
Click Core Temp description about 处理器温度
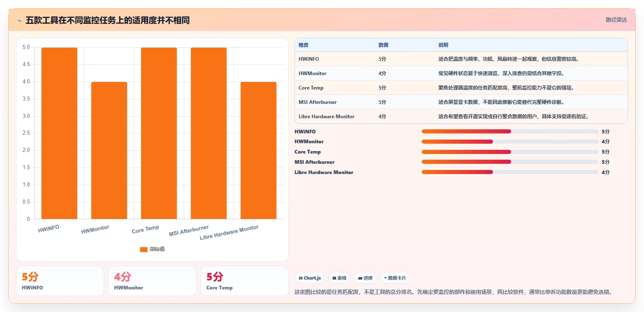[506, 88]
